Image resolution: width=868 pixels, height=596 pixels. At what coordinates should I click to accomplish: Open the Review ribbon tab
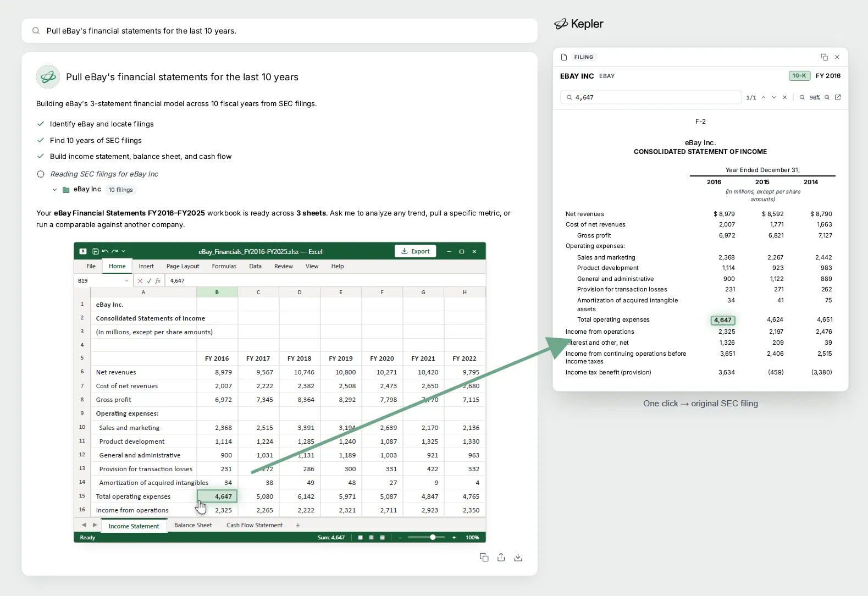[284, 266]
